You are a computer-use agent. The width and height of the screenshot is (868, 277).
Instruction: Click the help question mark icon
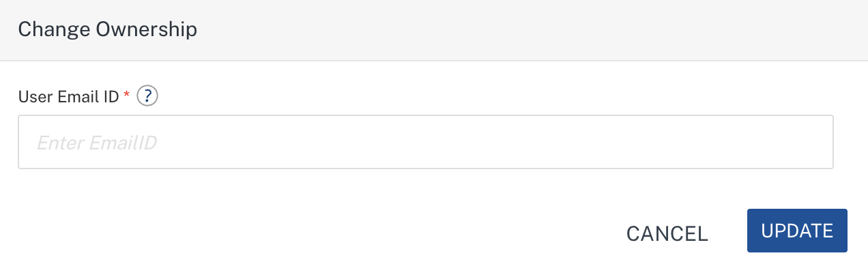(x=147, y=96)
